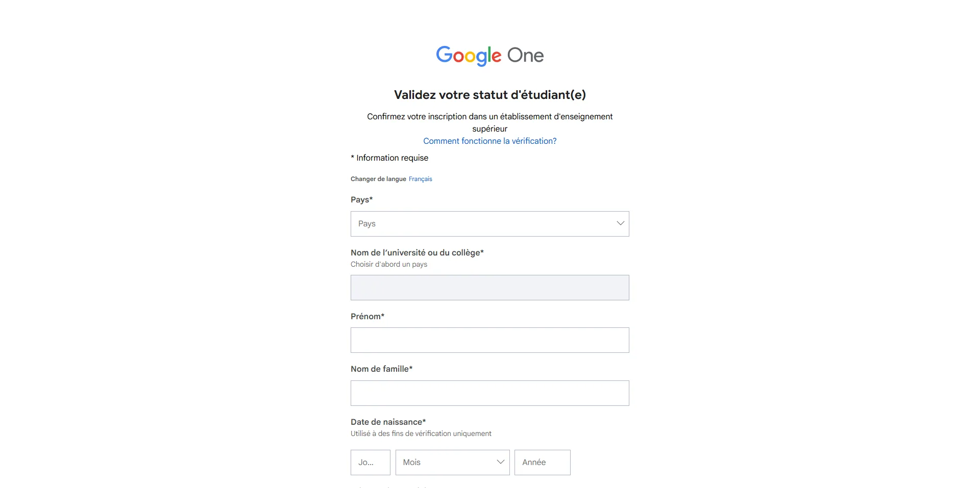Click the university or college name field

pos(489,288)
